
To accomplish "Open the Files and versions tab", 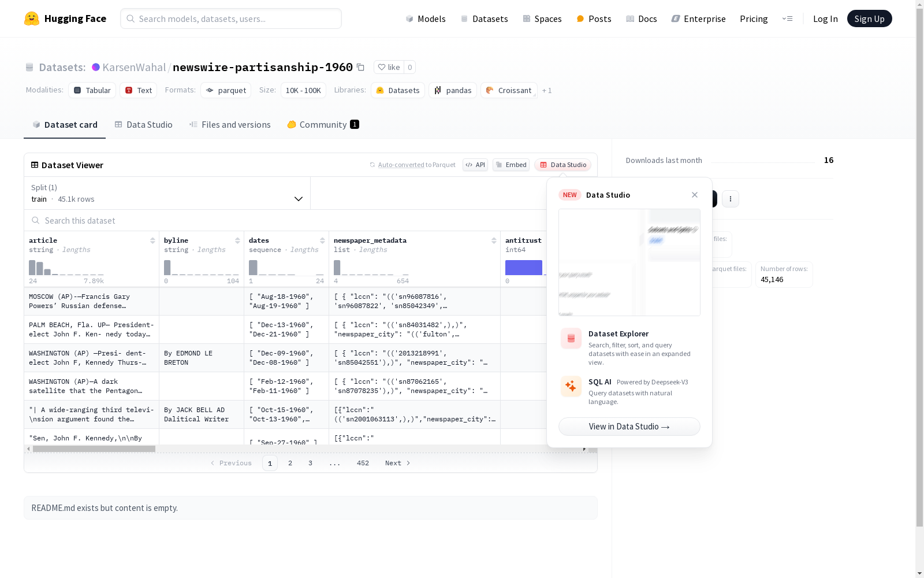I will coord(230,124).
